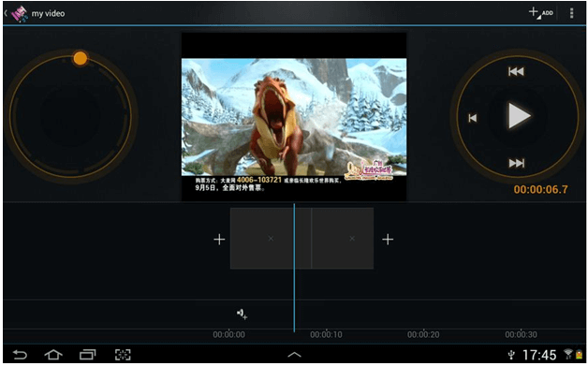This screenshot has width=588, height=366.
Task: Click the video preview frame
Action: 294,117
